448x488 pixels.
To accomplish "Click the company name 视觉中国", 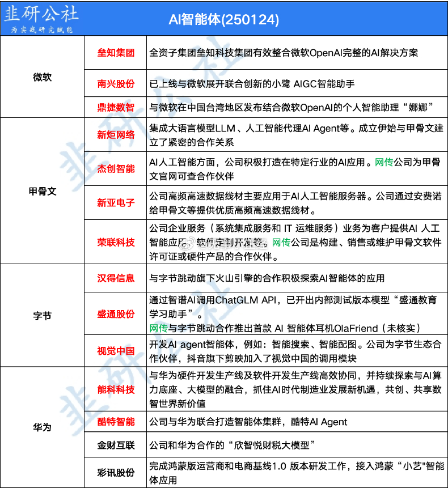I will point(116,351).
